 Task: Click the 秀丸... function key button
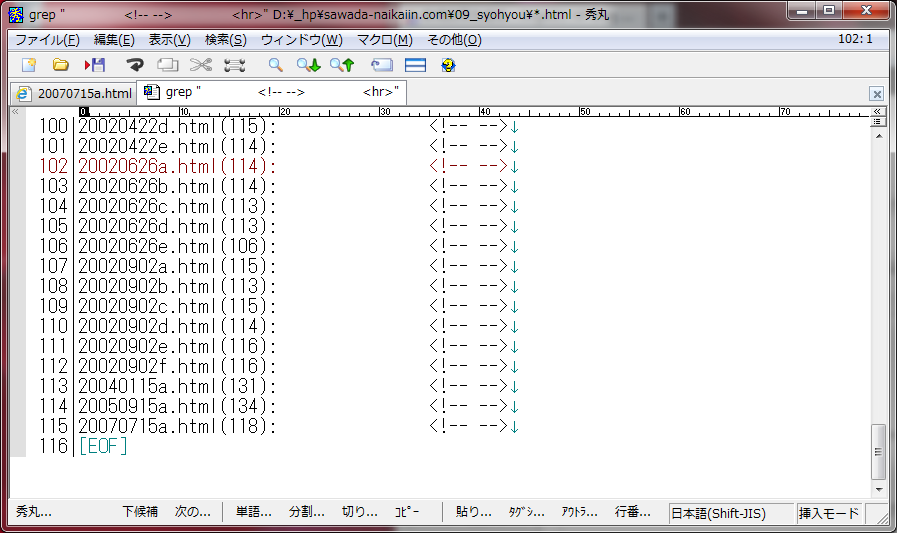34,512
